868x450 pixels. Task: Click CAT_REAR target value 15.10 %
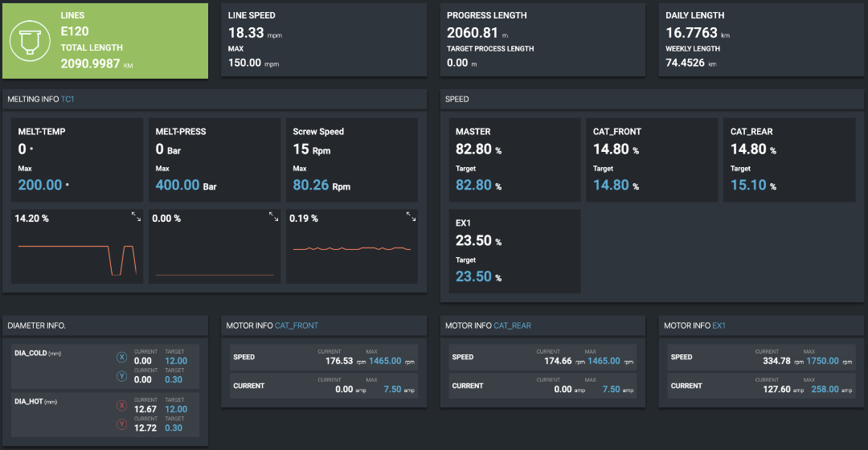753,185
